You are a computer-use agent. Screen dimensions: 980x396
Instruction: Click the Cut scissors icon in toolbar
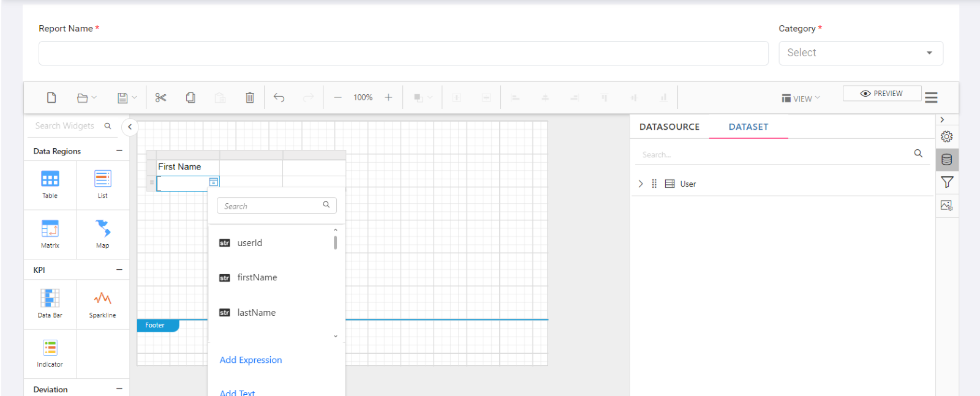[160, 98]
